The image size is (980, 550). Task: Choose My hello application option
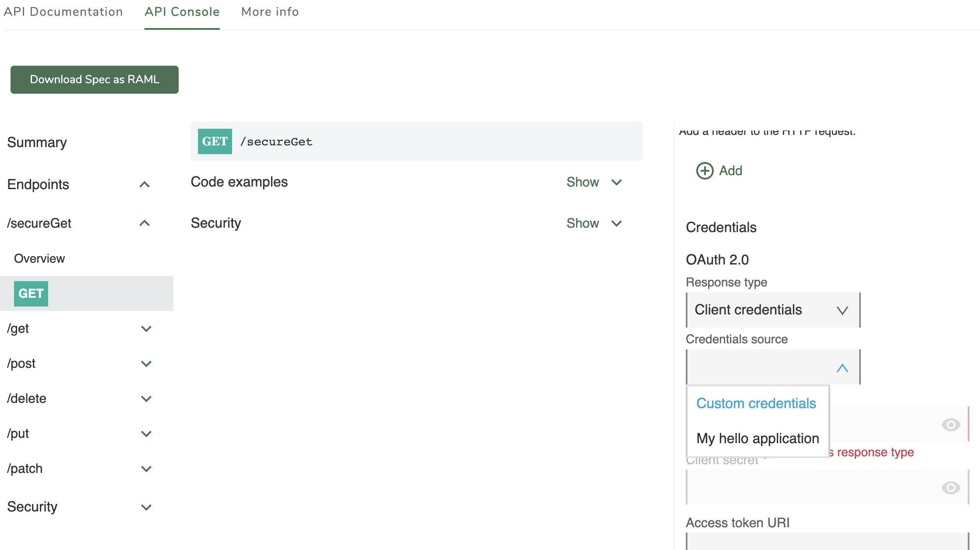click(758, 438)
